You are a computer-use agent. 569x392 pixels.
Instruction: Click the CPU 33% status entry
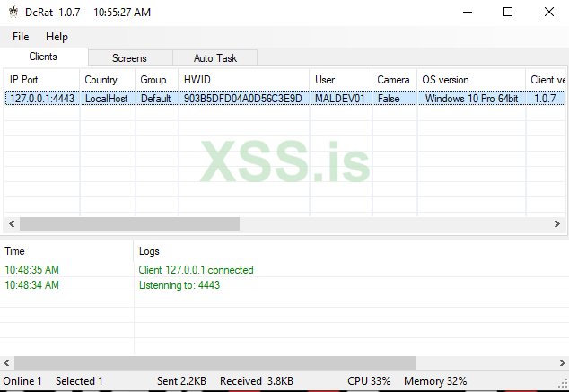click(x=369, y=381)
